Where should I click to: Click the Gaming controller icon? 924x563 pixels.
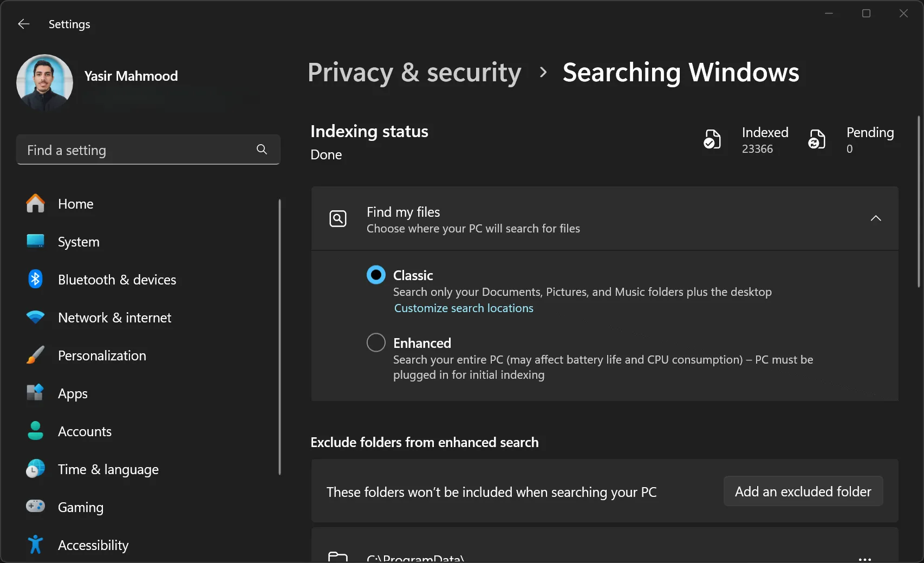coord(35,507)
